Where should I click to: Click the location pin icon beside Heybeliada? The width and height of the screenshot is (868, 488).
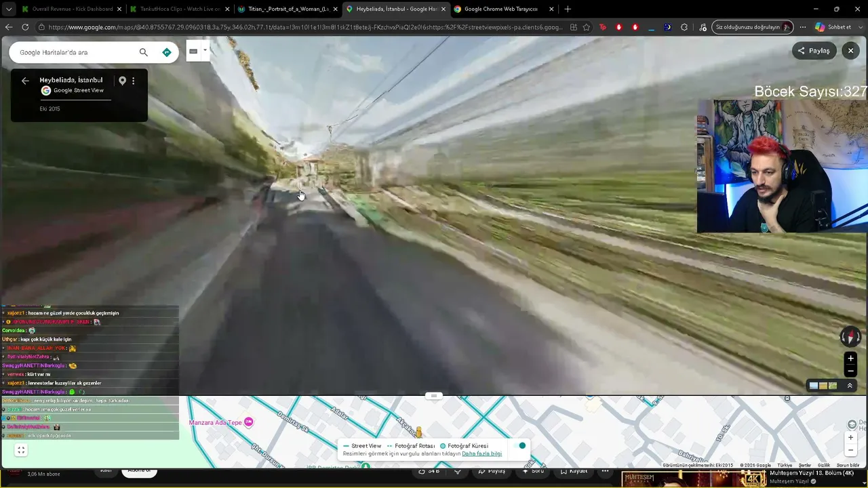coord(122,81)
